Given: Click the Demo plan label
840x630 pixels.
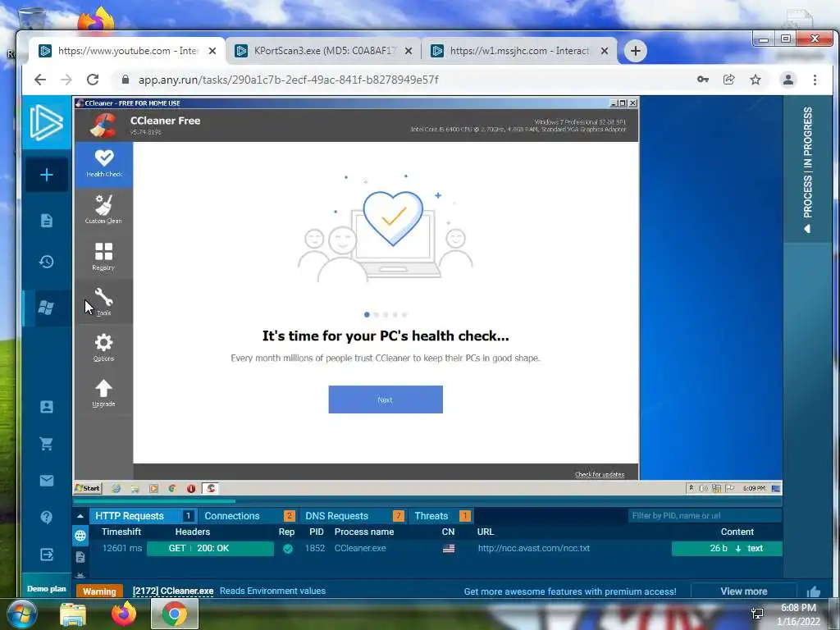Looking at the screenshot, I should [47, 588].
